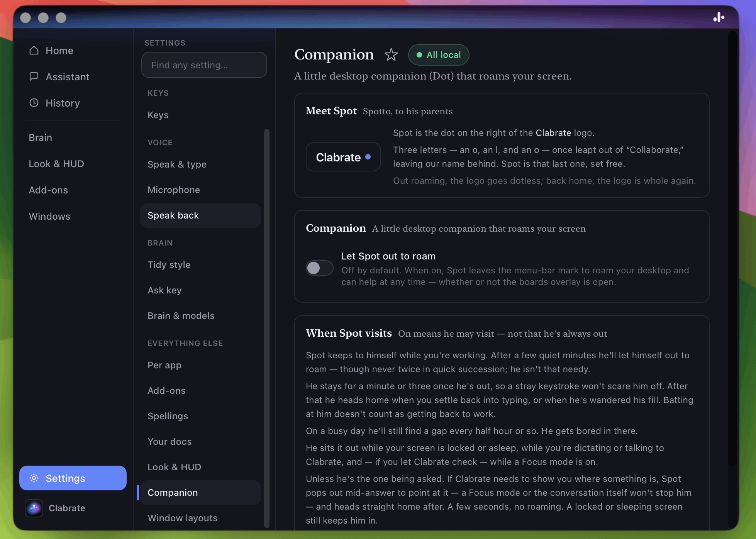The width and height of the screenshot is (756, 539).
Task: Favorite Companion page with star icon
Action: (391, 54)
